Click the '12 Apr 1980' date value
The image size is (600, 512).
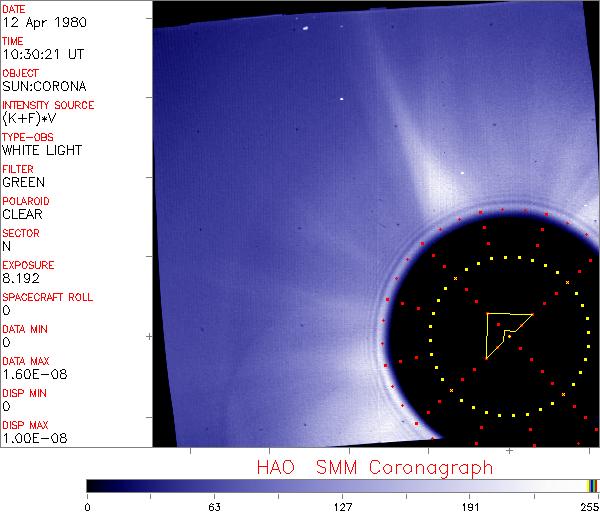(32, 22)
